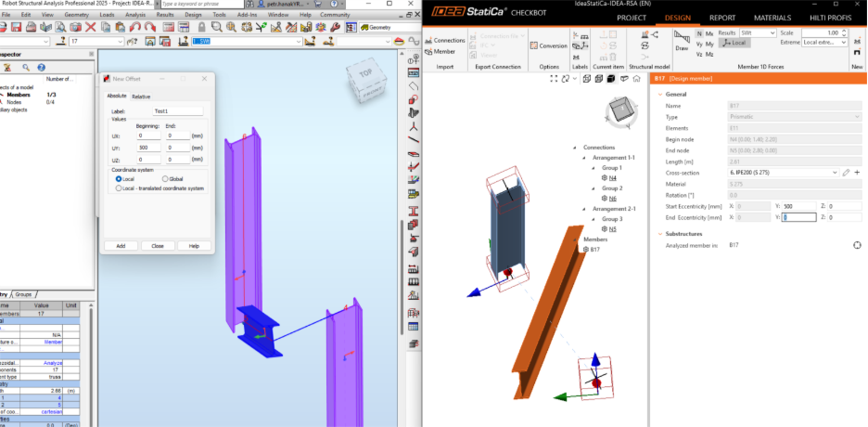
Task: Click the N4 connection in tree
Action: 613,178
